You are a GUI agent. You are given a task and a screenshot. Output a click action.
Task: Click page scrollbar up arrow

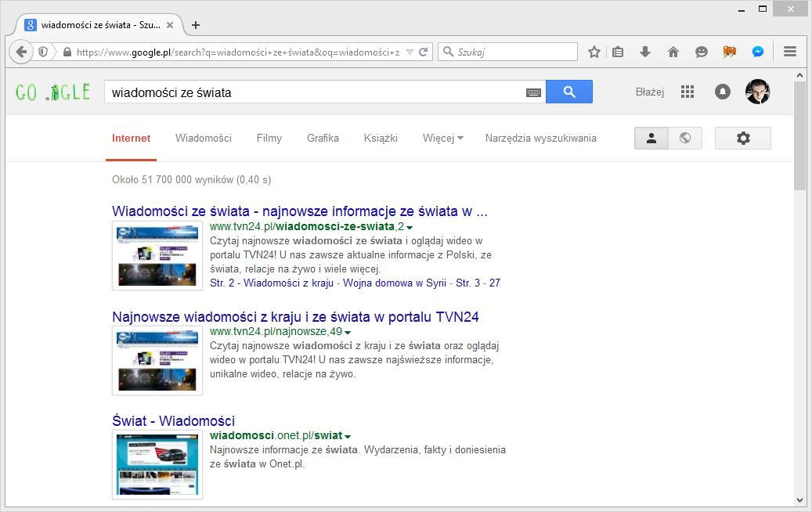point(799,76)
